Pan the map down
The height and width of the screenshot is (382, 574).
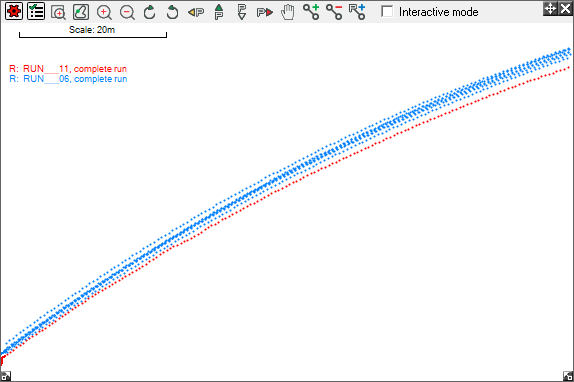(242, 12)
